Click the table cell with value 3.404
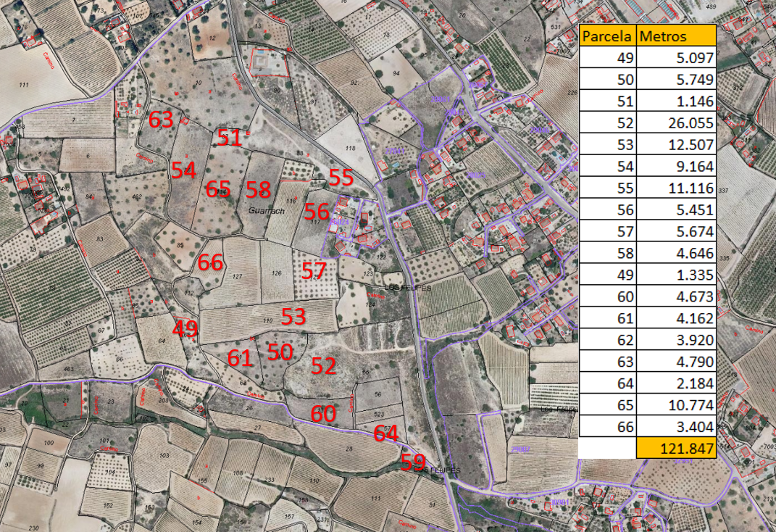 tap(676, 426)
